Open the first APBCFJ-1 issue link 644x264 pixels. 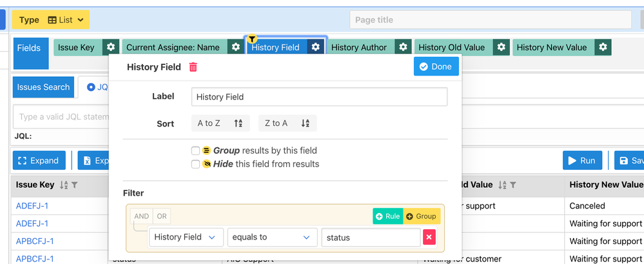(x=35, y=241)
